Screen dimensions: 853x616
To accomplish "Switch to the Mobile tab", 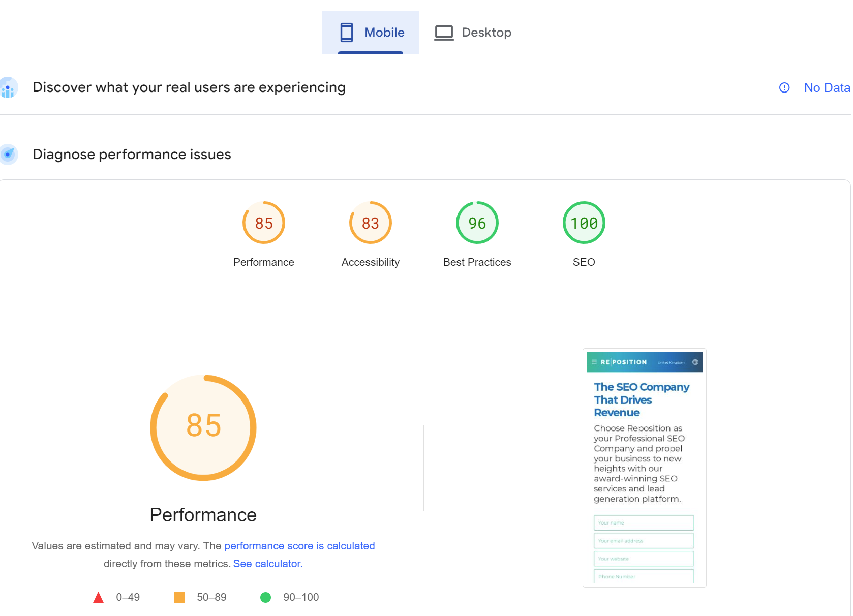I will (371, 33).
